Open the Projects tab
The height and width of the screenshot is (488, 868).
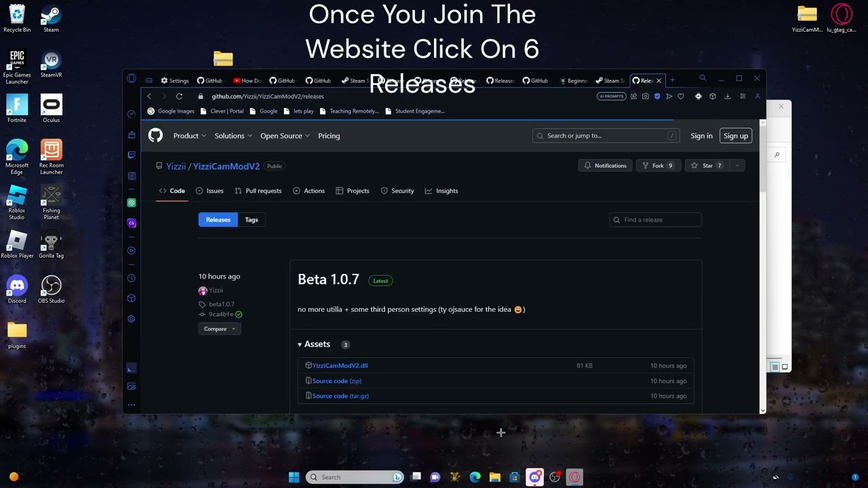(x=353, y=190)
